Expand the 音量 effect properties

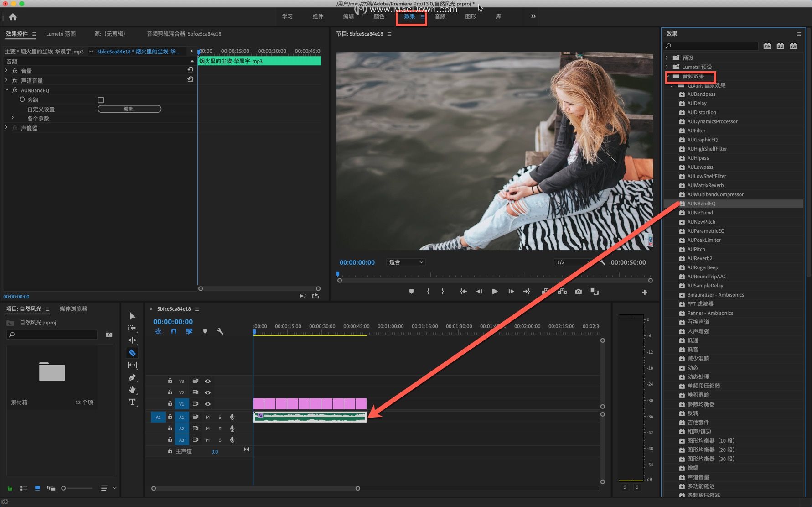point(6,71)
